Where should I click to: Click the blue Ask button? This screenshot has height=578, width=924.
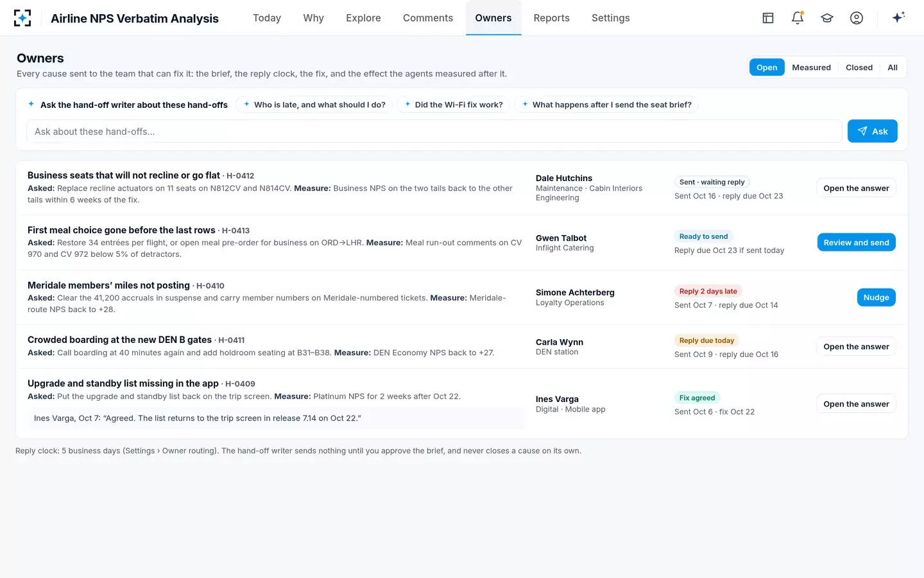point(872,132)
